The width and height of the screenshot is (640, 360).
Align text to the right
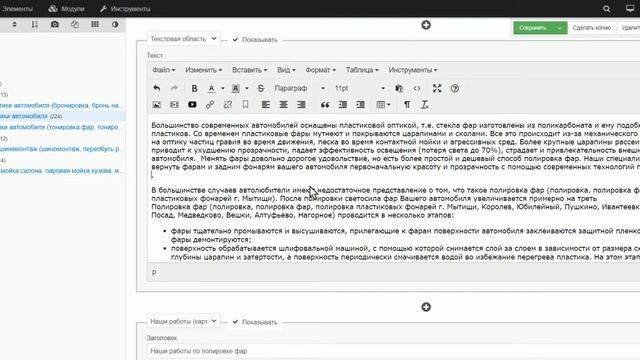pos(301,105)
